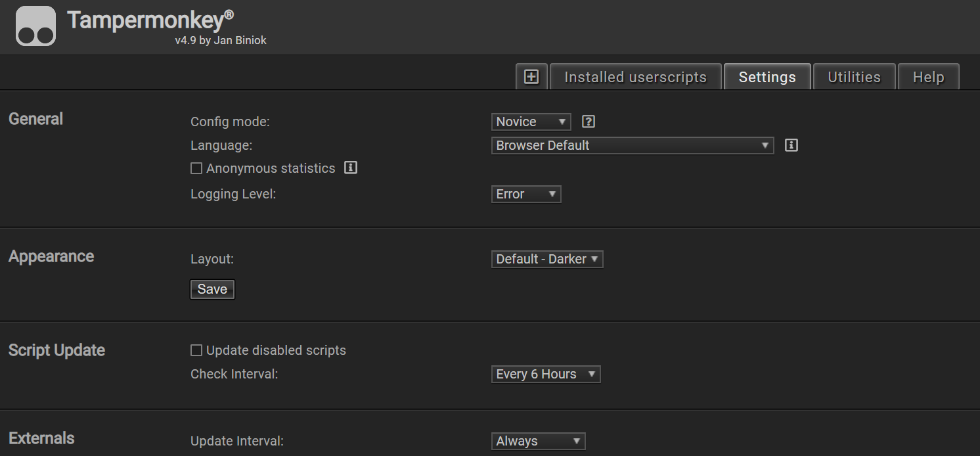Click the 'Update Interval:' label
This screenshot has height=456, width=980.
click(237, 441)
